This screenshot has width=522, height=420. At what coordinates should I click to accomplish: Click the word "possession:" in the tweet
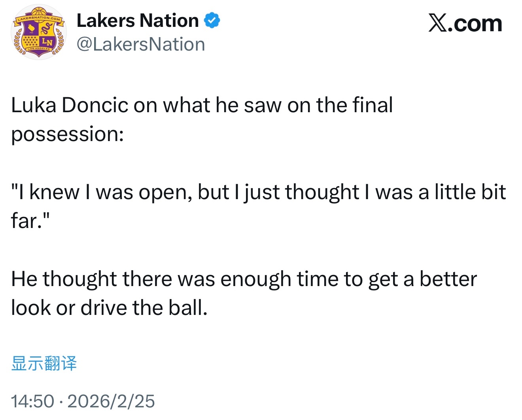coord(68,134)
